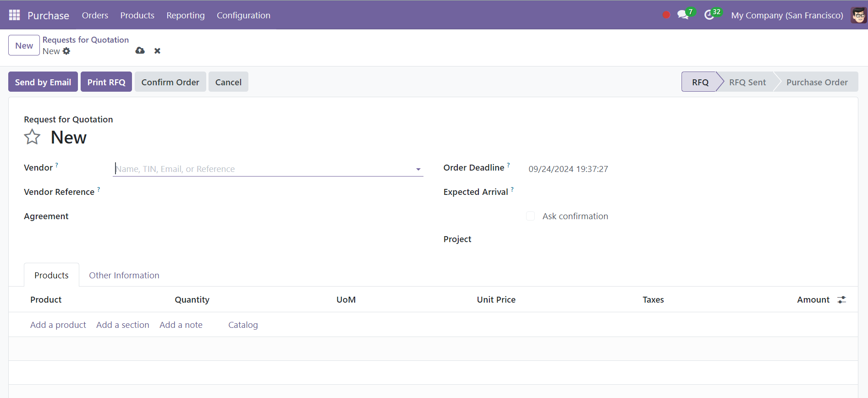Click the red recording indicator dot

(666, 15)
